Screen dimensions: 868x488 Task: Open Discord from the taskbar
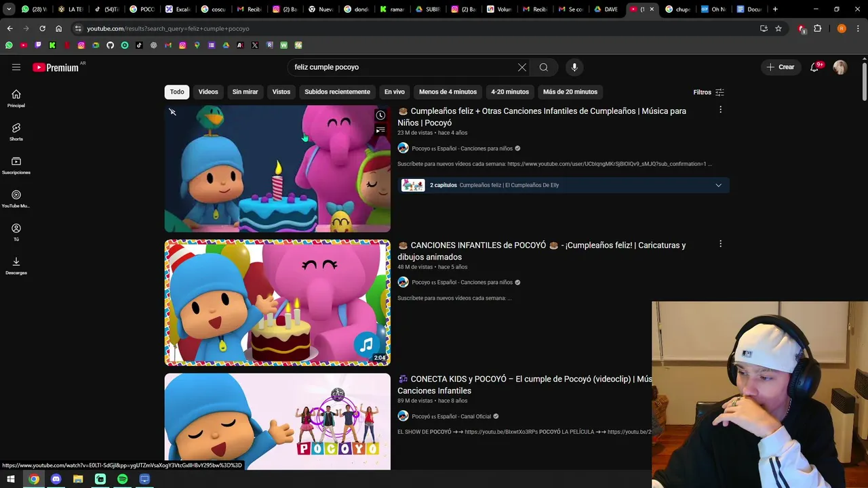[56, 479]
